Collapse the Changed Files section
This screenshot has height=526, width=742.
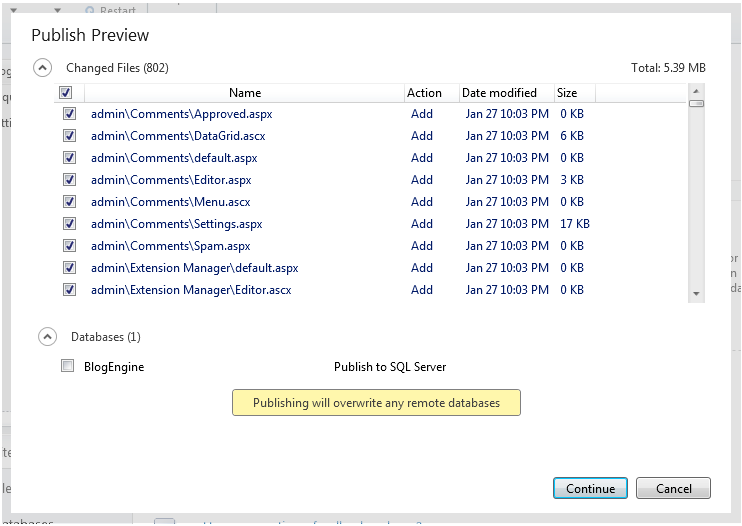coord(42,68)
